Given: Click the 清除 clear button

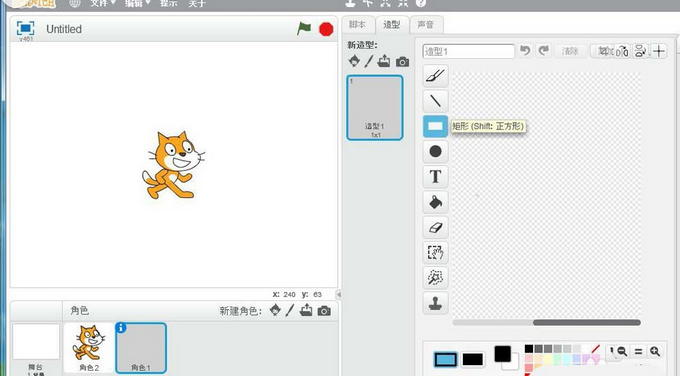Looking at the screenshot, I should (x=570, y=51).
